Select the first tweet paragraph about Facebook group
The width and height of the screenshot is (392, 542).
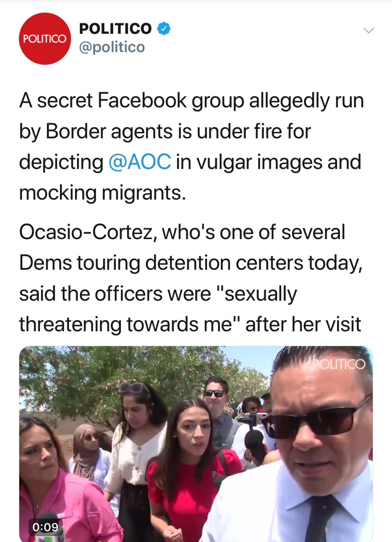[192, 146]
